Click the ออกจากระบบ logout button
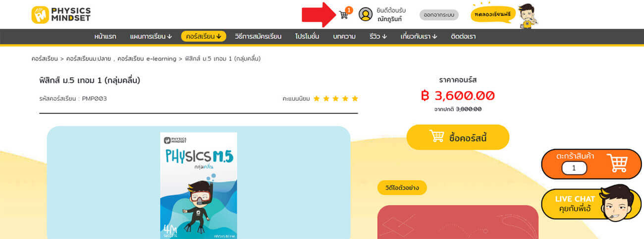644x239 pixels. [x=439, y=15]
